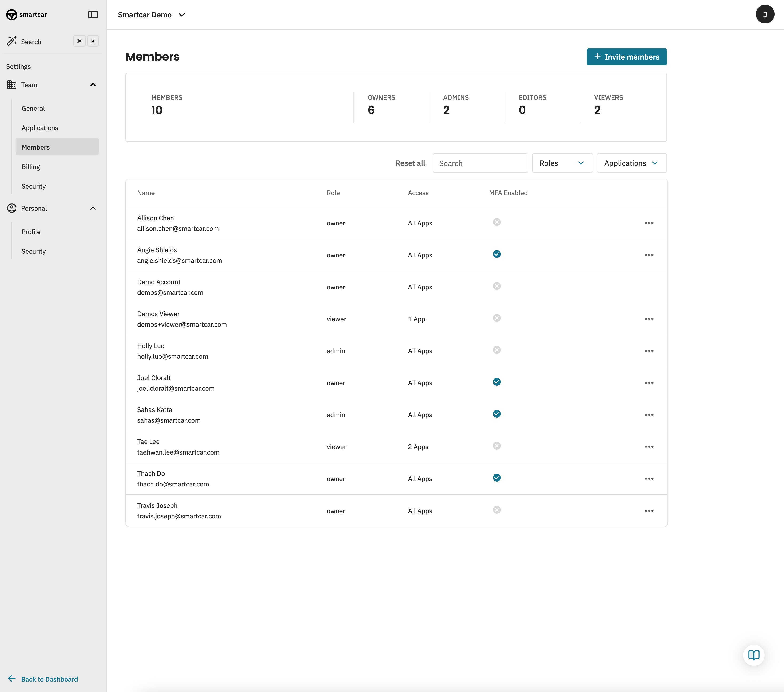
Task: Click the Role column header
Action: (333, 193)
